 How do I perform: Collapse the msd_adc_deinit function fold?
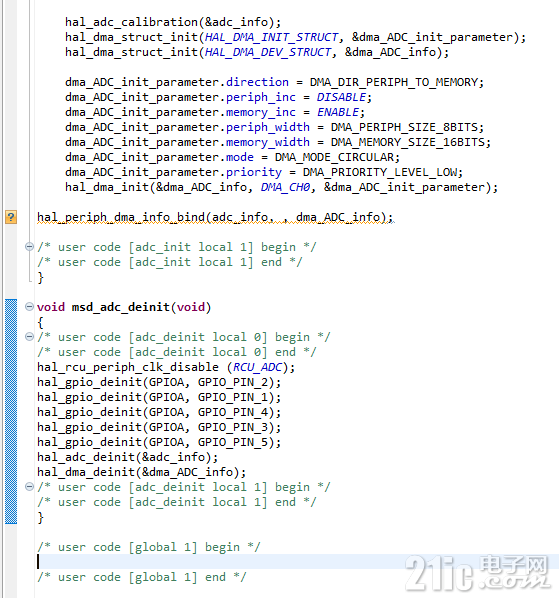coord(29,307)
